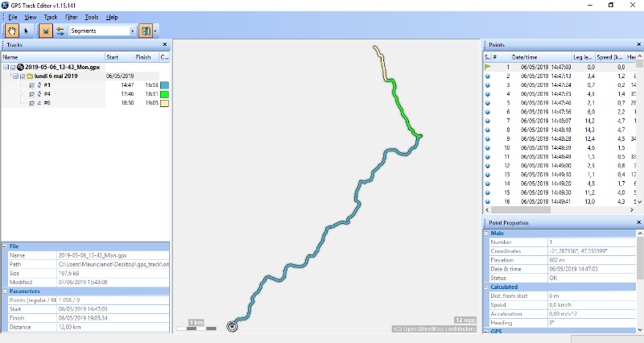
Task: Open the Segments combo box
Action: point(103,31)
